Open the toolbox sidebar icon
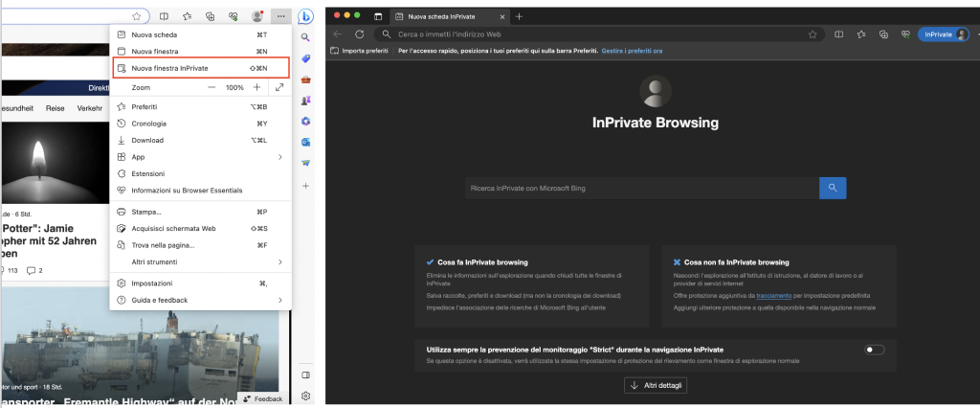 click(x=305, y=79)
